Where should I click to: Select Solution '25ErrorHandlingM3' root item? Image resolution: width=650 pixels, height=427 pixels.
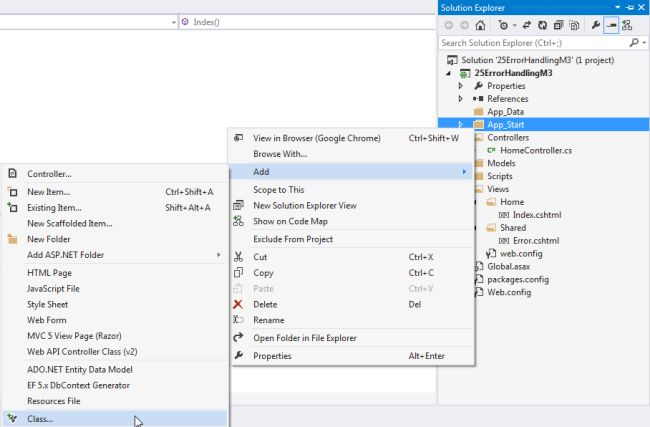[x=538, y=60]
